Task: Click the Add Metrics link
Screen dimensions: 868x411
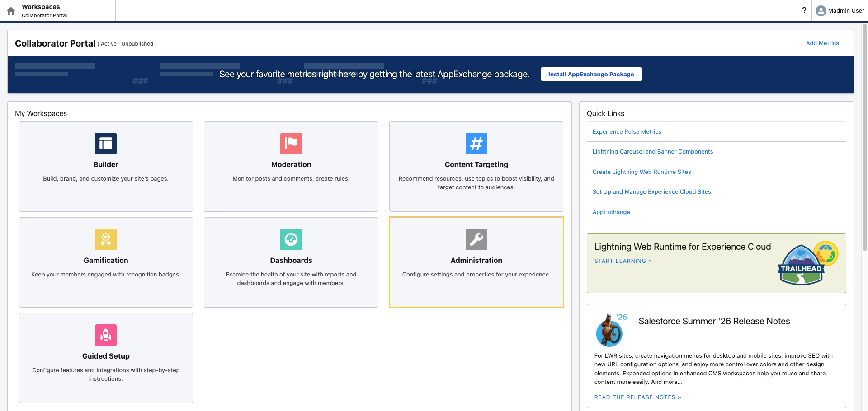Action: tap(822, 43)
